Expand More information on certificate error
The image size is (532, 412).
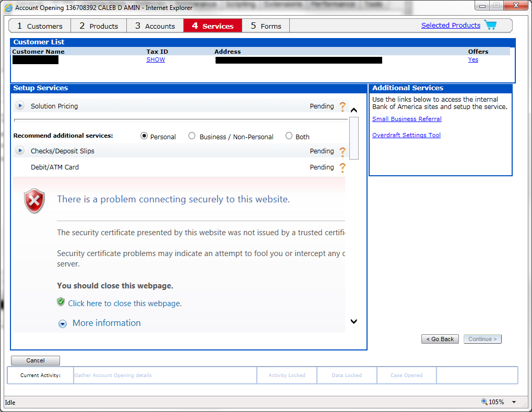coord(63,323)
